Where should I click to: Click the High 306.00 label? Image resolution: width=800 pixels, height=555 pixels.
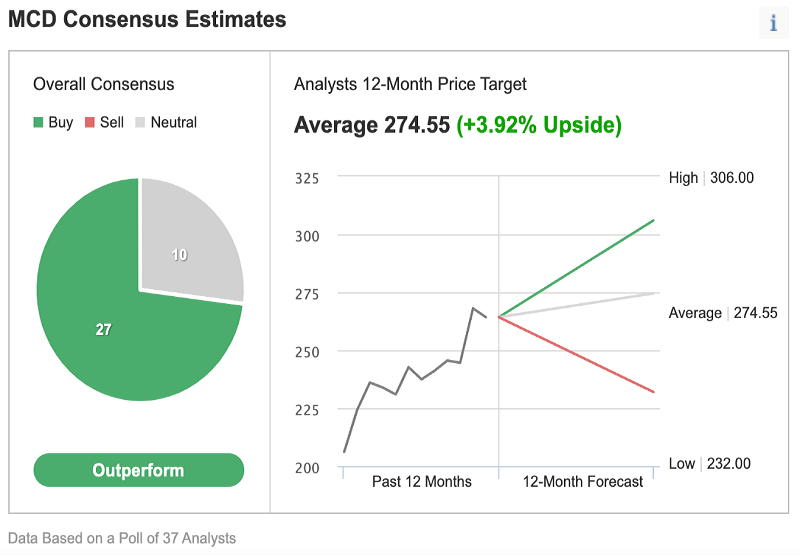click(x=711, y=178)
